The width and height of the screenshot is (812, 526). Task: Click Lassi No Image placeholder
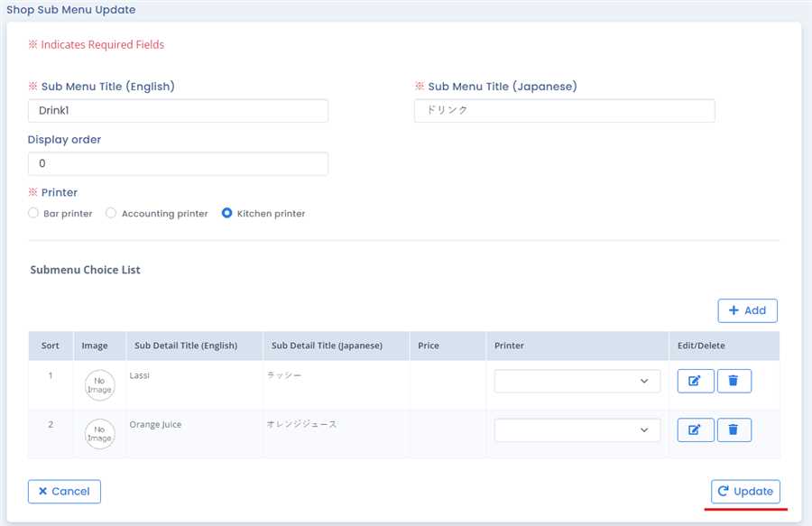click(99, 384)
